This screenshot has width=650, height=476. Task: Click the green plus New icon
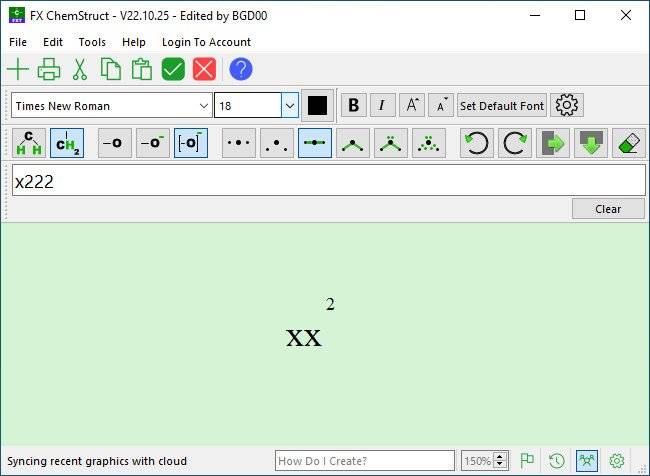click(18, 69)
